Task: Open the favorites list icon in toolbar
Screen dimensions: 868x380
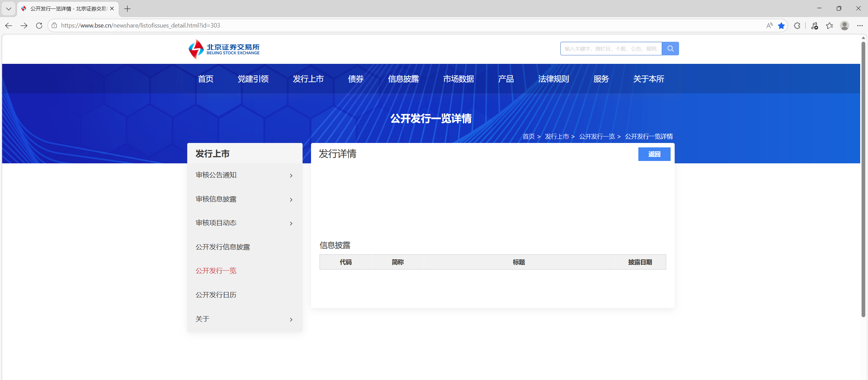Action: pos(829,25)
